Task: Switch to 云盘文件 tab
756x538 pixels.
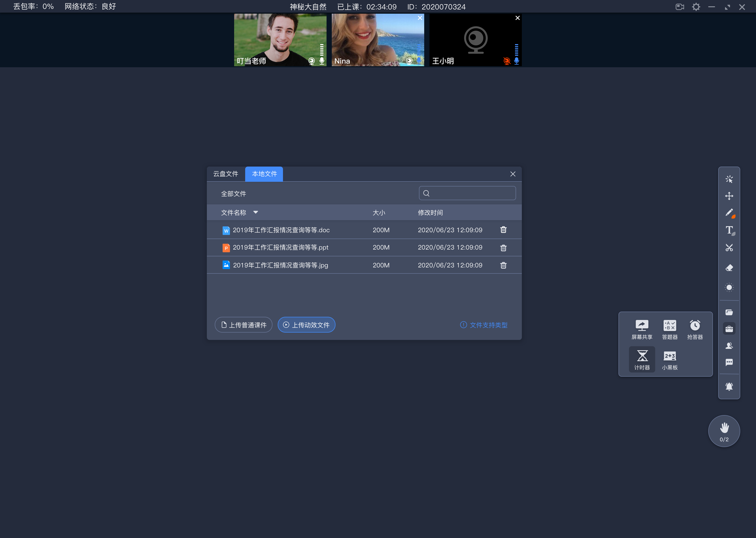Action: click(227, 174)
